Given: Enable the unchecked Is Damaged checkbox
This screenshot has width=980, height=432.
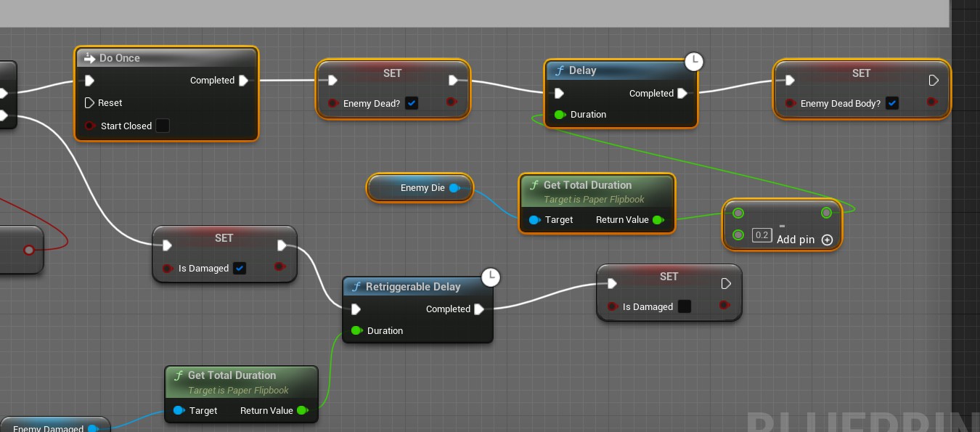Looking at the screenshot, I should (x=685, y=307).
